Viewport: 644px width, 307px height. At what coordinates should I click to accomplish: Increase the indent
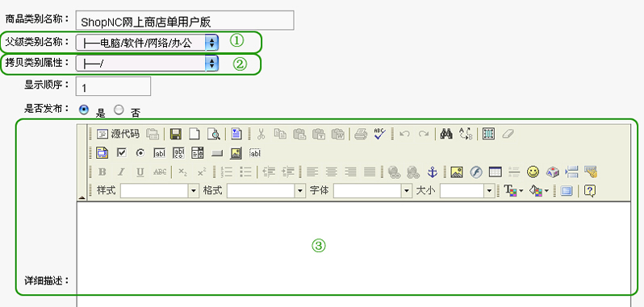(x=288, y=172)
